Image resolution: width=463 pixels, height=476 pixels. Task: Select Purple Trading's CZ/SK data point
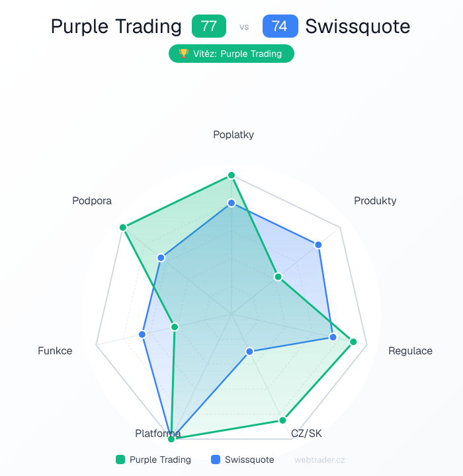coord(282,420)
